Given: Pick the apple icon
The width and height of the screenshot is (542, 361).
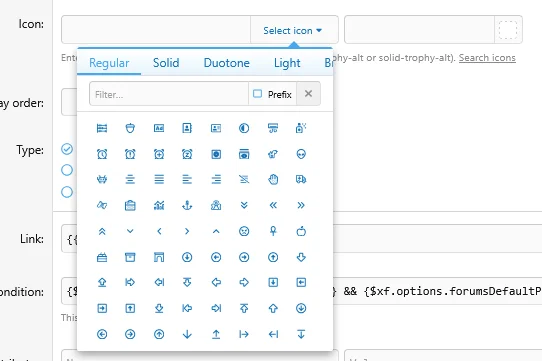Looking at the screenshot, I should (301, 231).
